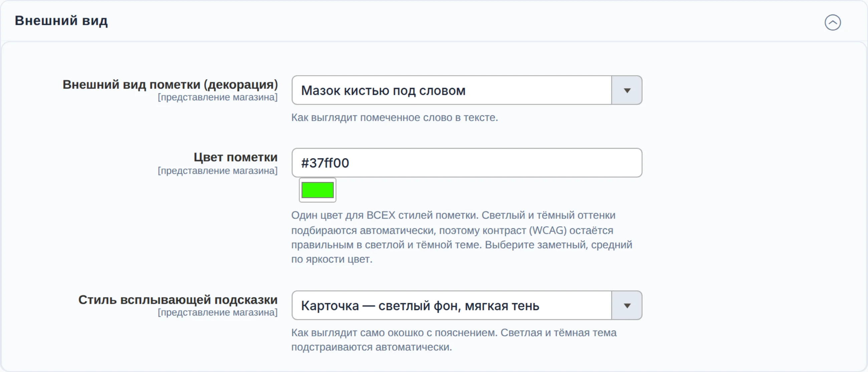Click the Цвет пометки label
Screen dimensions: 868x372
tap(236, 157)
